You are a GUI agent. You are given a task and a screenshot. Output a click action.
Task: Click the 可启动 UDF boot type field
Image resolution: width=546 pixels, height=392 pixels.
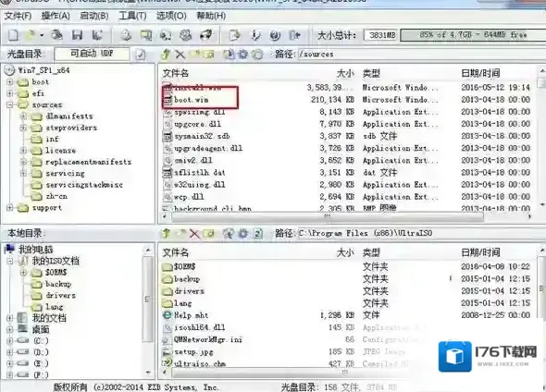point(92,54)
